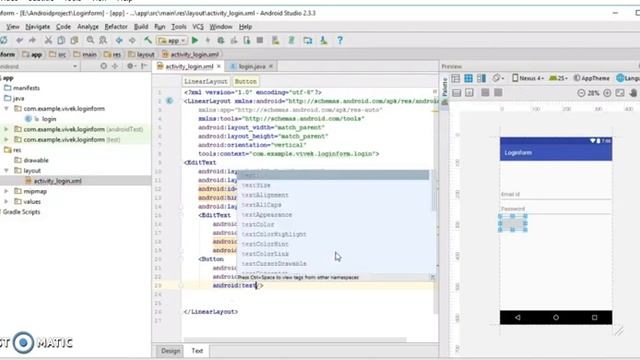Click the collapse all icon in project panel

[x=115, y=66]
